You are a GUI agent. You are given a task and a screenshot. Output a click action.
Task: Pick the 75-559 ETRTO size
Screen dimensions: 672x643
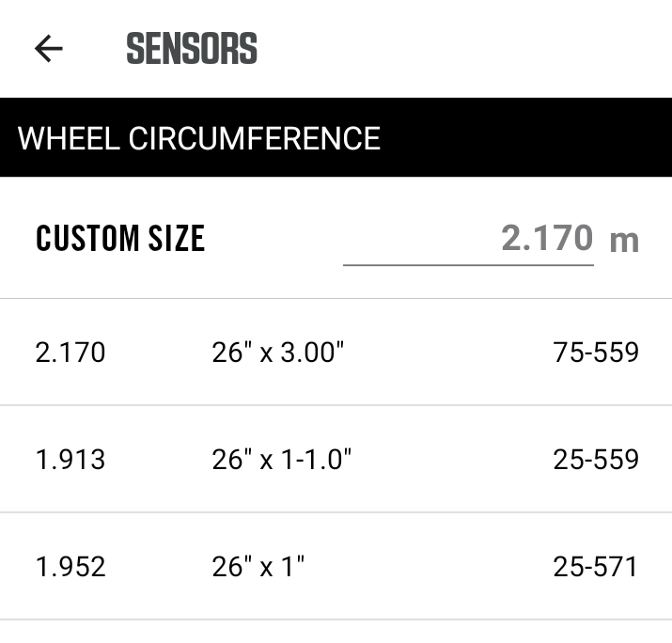click(x=596, y=353)
